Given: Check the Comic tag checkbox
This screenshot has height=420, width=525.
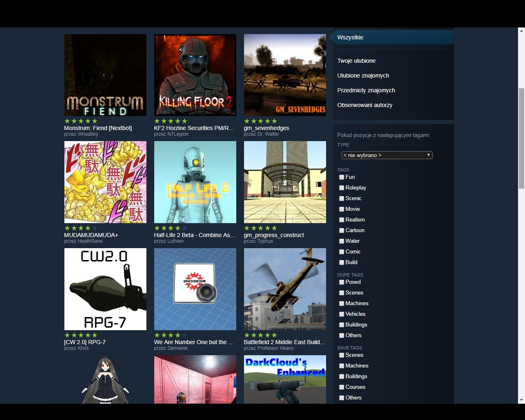Looking at the screenshot, I should coord(342,252).
